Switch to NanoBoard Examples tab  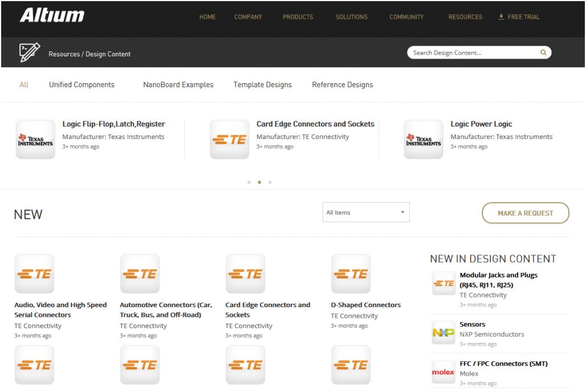[178, 85]
